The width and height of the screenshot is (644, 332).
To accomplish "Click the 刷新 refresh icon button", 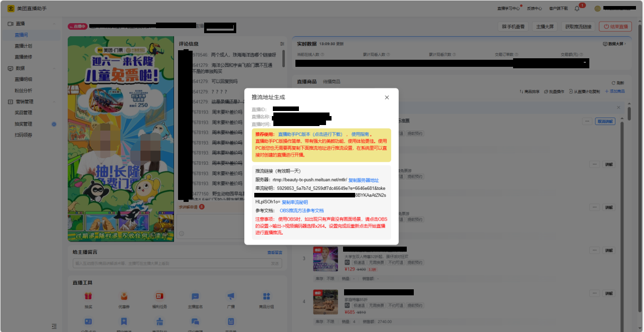I will tap(618, 83).
